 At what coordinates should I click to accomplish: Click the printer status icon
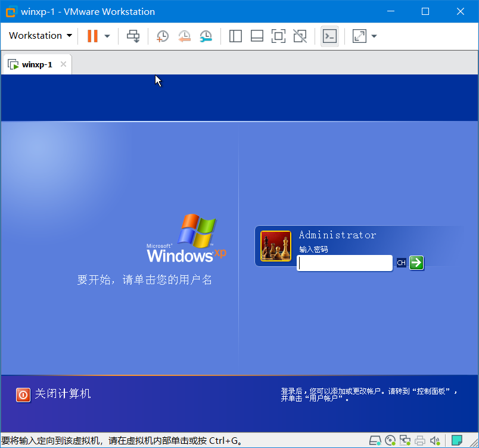click(x=420, y=440)
